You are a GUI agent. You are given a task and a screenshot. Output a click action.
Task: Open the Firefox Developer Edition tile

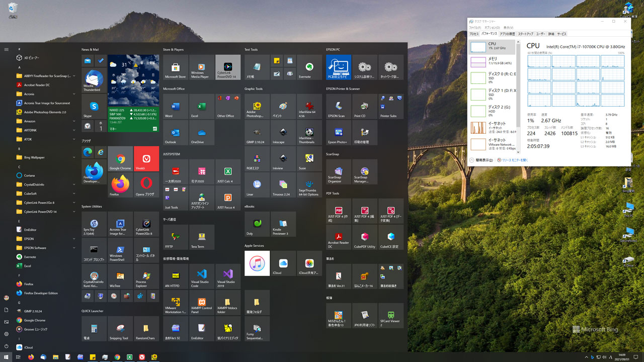pos(94,172)
